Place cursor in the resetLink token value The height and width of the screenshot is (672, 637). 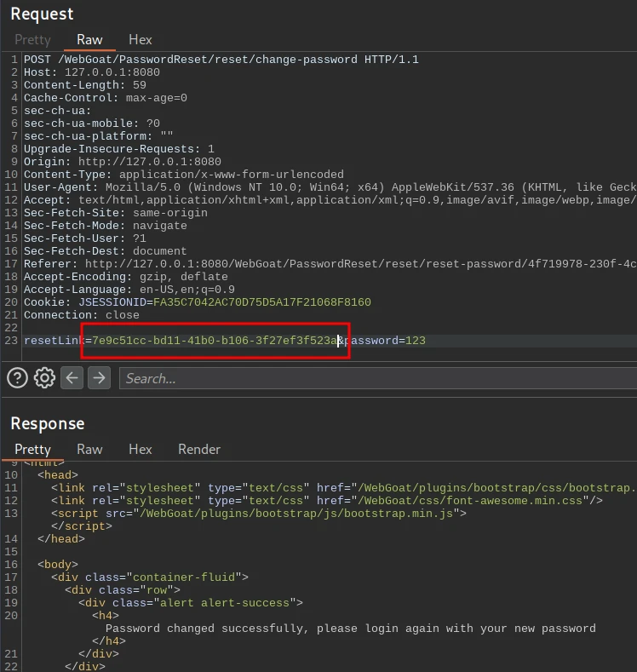(213, 341)
